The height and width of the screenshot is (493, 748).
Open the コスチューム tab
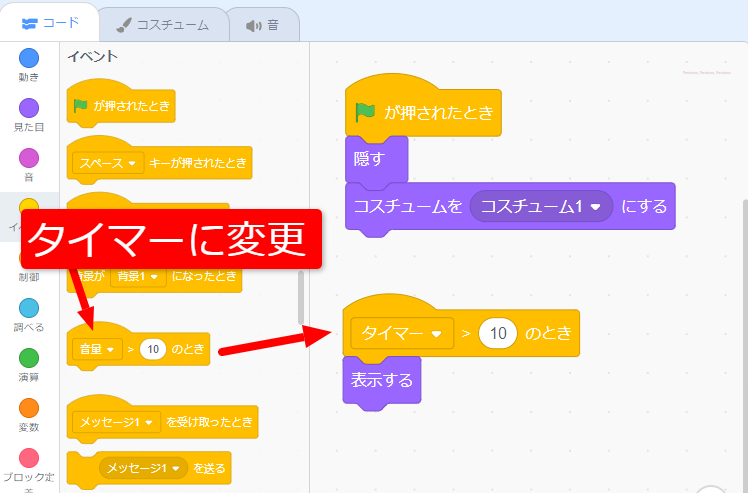pos(163,25)
